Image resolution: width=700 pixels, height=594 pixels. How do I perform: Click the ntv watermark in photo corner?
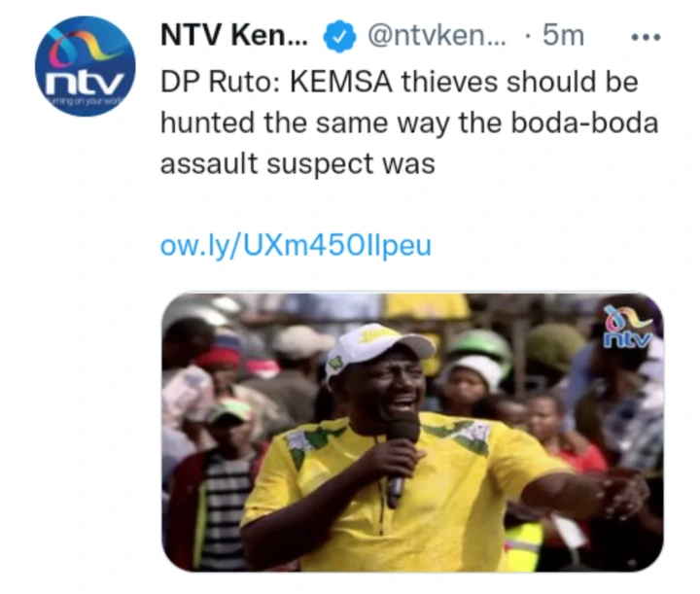pyautogui.click(x=628, y=327)
